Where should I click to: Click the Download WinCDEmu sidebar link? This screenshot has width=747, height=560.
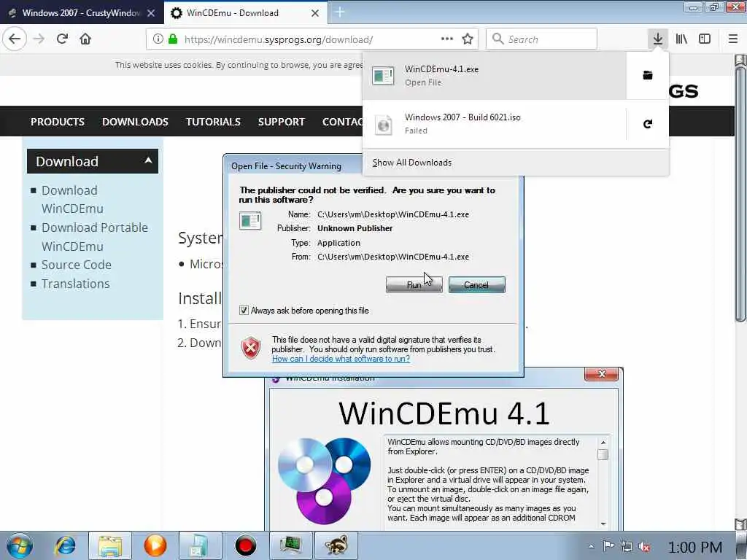pos(72,199)
